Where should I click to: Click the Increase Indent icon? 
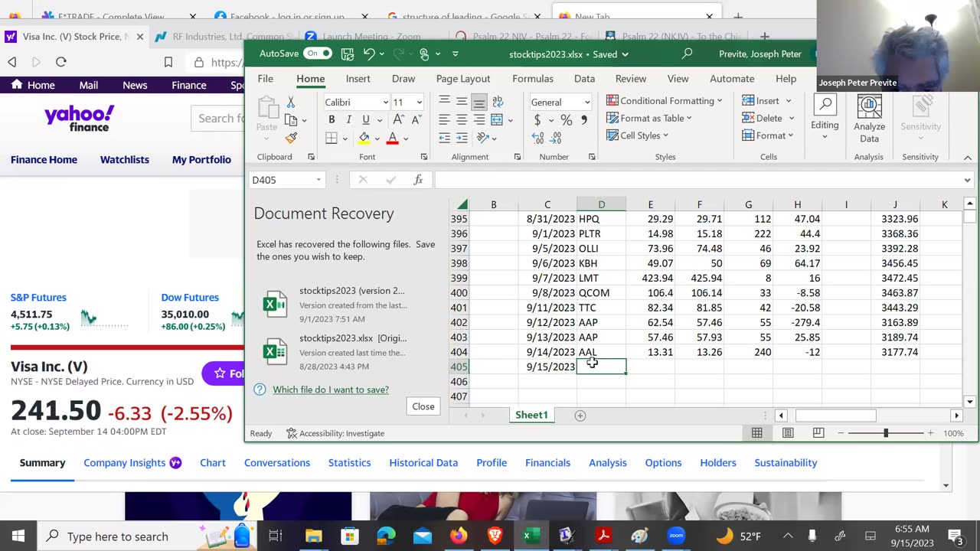[462, 138]
